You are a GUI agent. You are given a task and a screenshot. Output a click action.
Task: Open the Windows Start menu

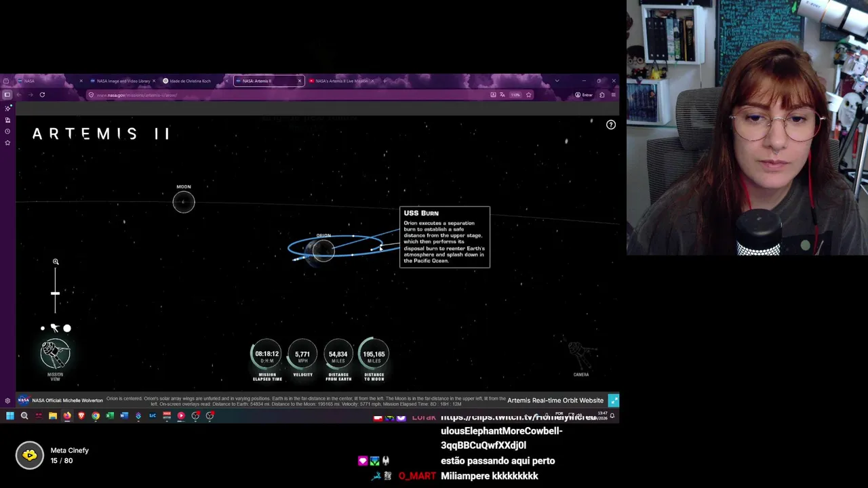tap(10, 415)
